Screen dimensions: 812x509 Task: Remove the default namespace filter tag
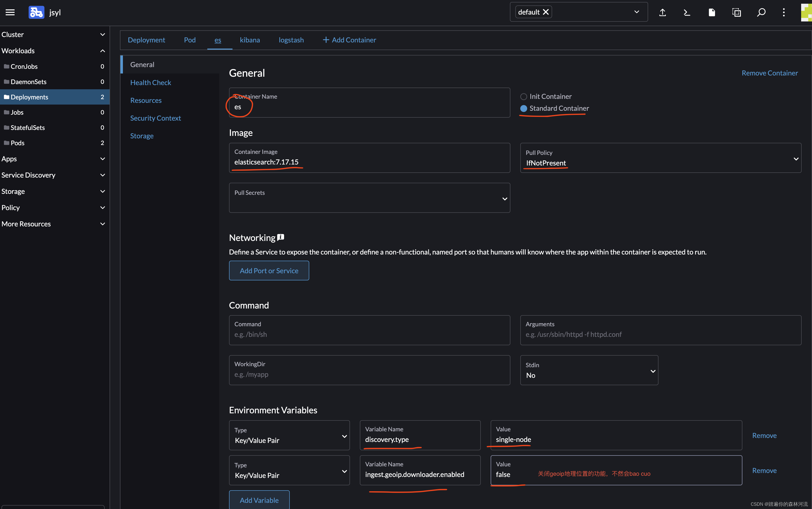coord(546,12)
